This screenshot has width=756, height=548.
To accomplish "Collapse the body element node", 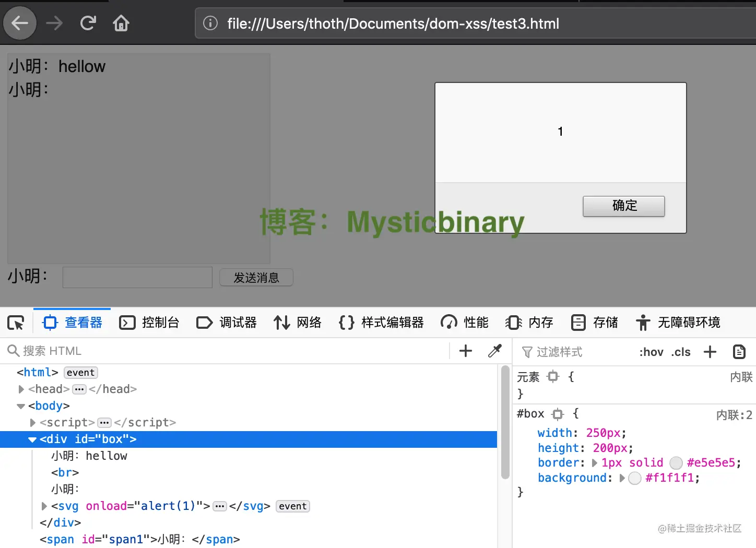I will [21, 406].
